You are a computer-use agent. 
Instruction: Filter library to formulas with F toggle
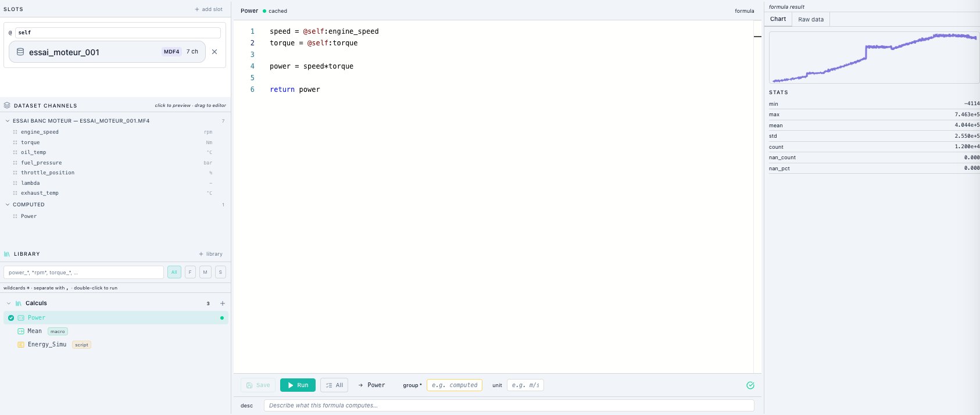click(190, 272)
